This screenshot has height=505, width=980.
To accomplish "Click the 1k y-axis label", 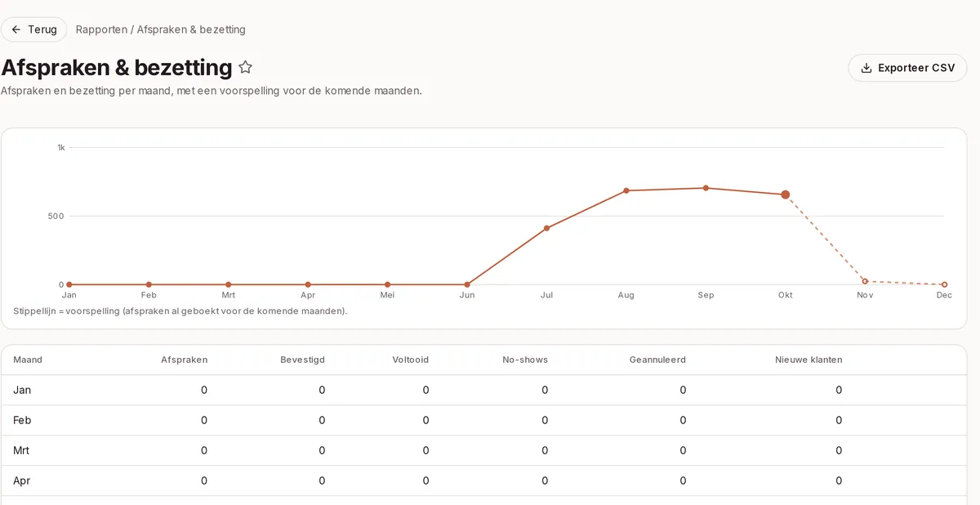I will (x=61, y=148).
